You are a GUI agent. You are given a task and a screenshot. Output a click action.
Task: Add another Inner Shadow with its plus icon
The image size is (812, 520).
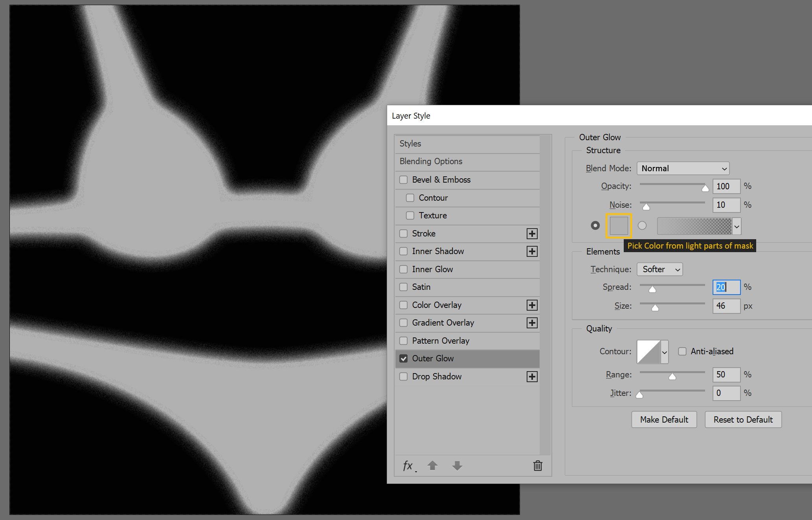click(x=532, y=251)
